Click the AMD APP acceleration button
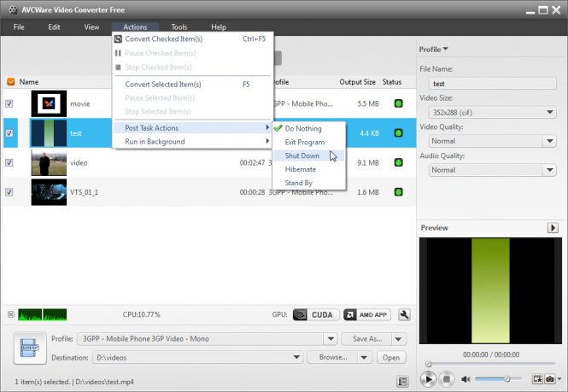Screen dimensions: 568x392 (367, 314)
